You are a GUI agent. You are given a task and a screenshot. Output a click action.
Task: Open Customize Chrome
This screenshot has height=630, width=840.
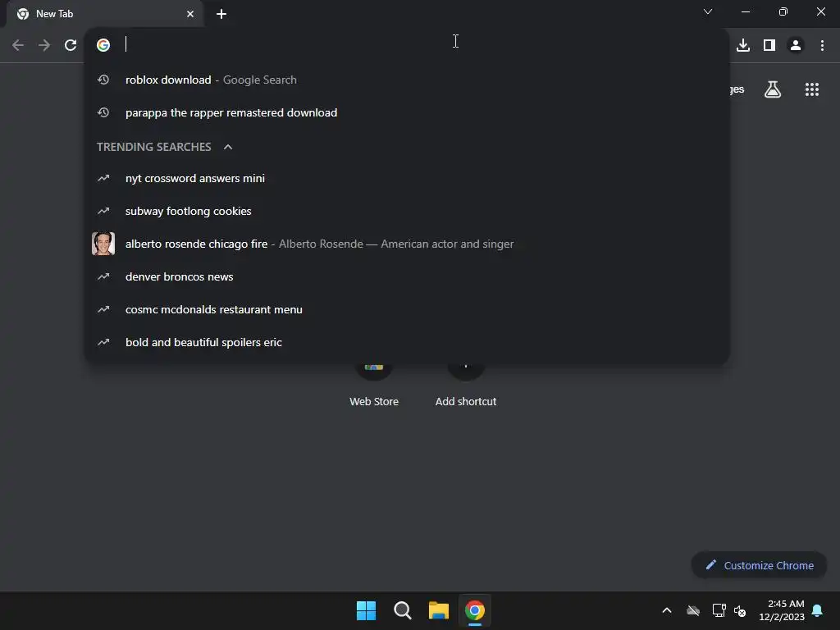pyautogui.click(x=759, y=565)
